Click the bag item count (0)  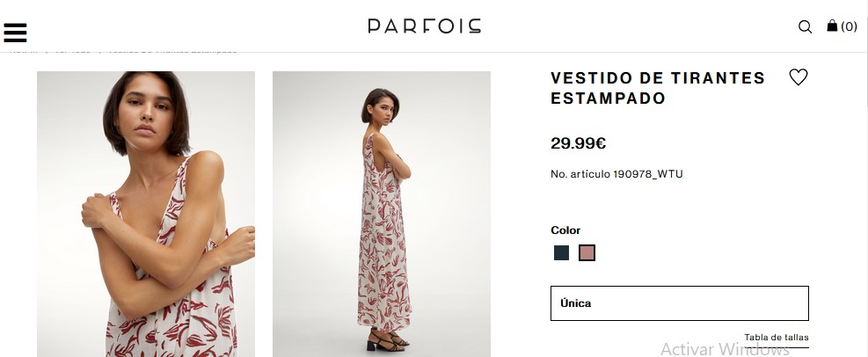tap(850, 27)
